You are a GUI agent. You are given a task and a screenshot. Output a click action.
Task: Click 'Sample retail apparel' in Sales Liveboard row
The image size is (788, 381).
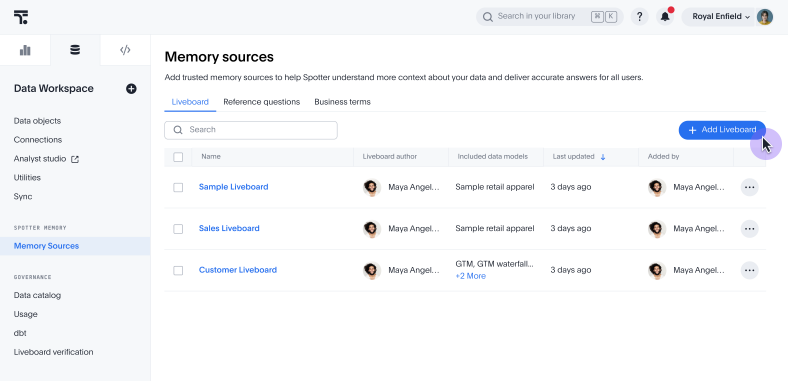click(x=495, y=228)
